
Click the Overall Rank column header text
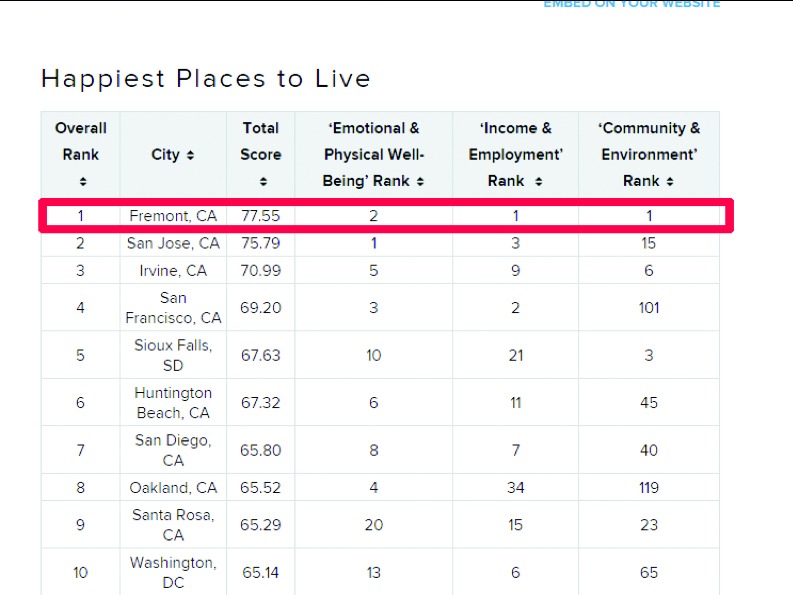coord(81,141)
